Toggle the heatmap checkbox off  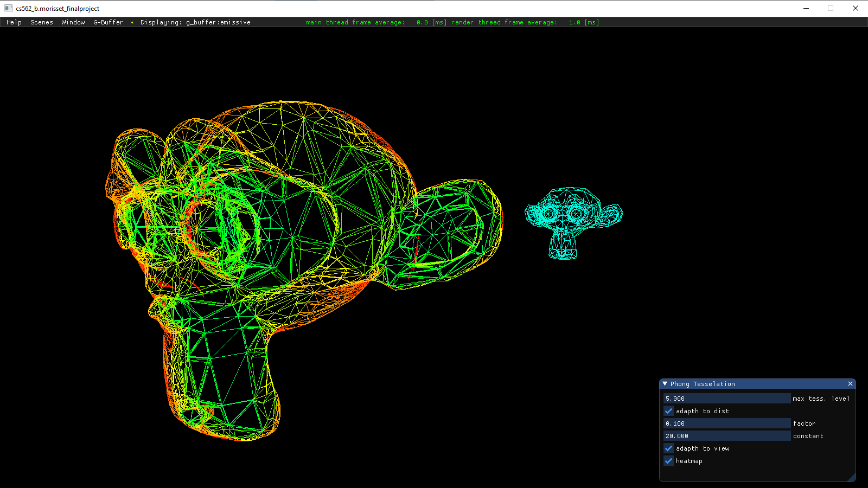[x=669, y=461]
